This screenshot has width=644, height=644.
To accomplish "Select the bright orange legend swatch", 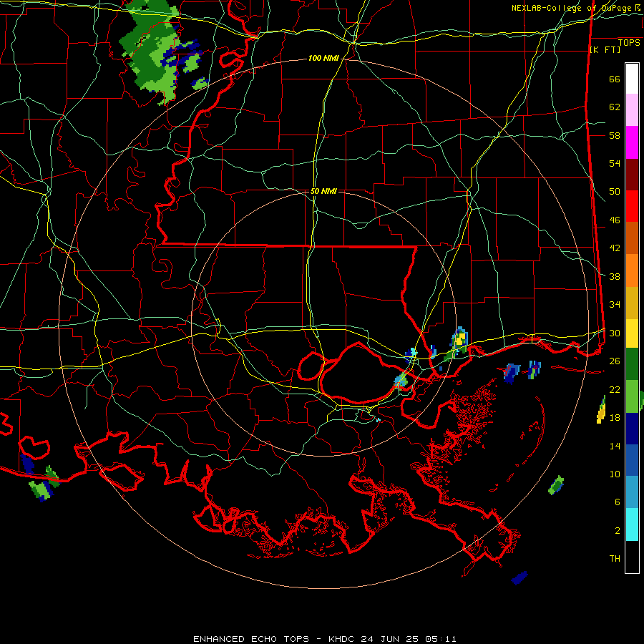I will point(632,270).
